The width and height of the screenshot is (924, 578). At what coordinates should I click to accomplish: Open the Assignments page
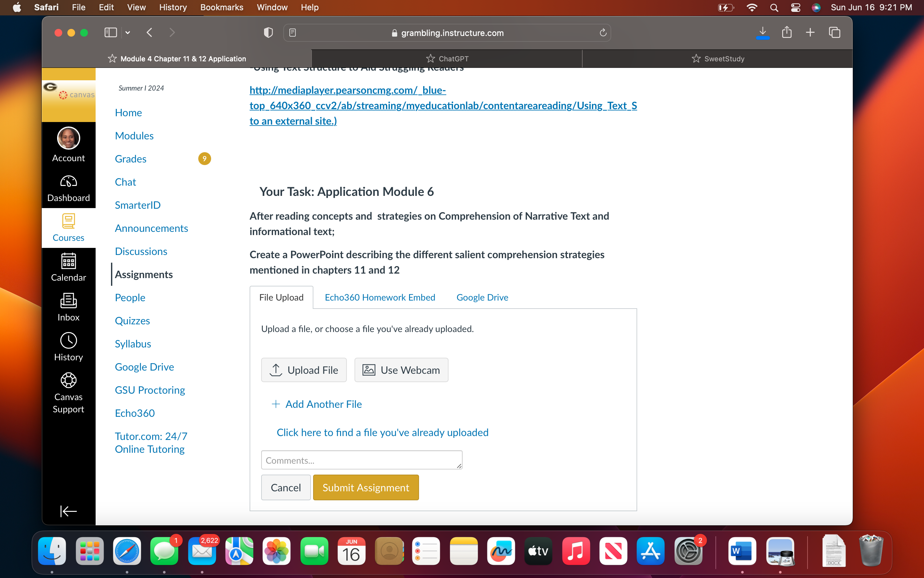point(144,275)
